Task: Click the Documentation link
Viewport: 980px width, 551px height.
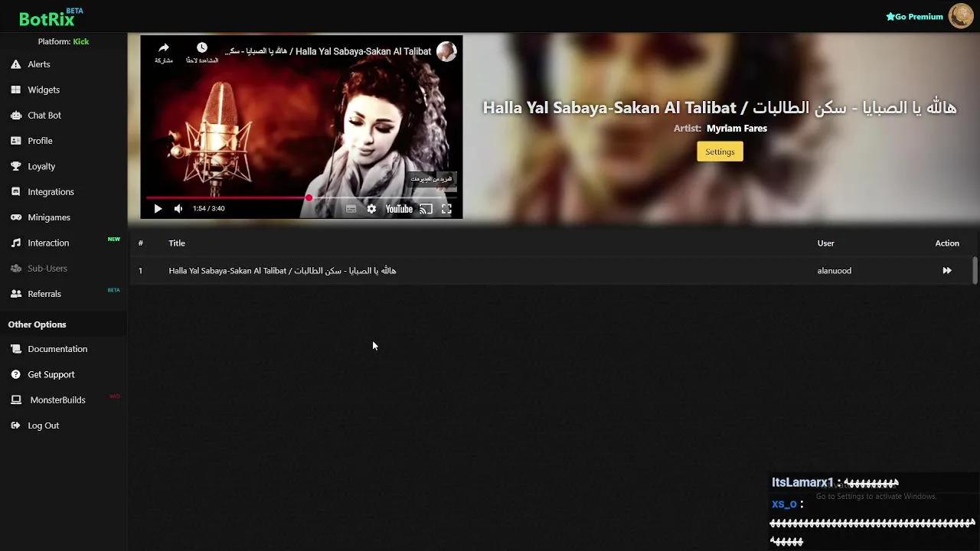Action: click(x=57, y=349)
